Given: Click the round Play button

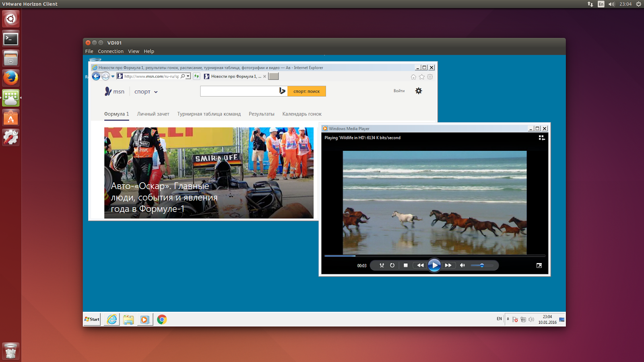Looking at the screenshot, I should 434,265.
